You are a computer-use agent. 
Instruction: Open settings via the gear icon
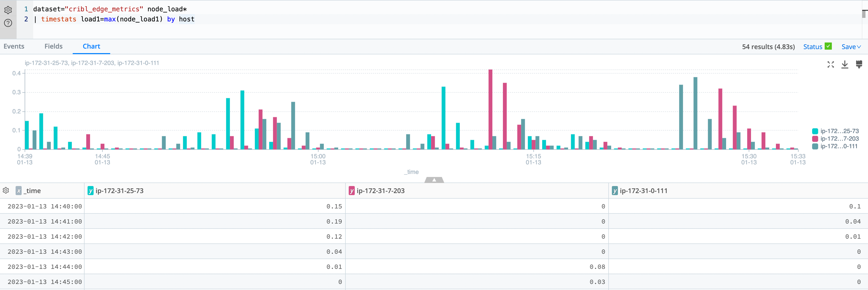click(8, 10)
